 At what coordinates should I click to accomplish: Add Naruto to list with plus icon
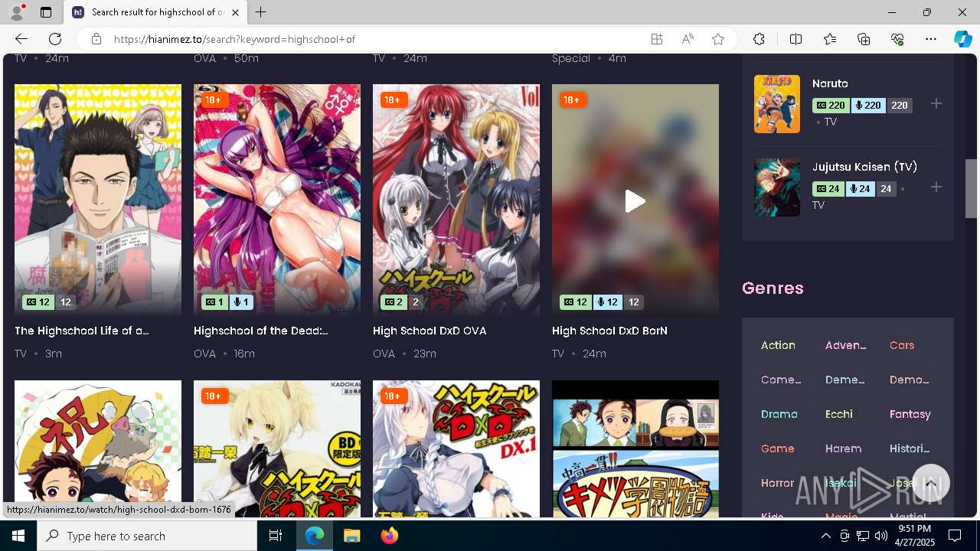pyautogui.click(x=936, y=104)
